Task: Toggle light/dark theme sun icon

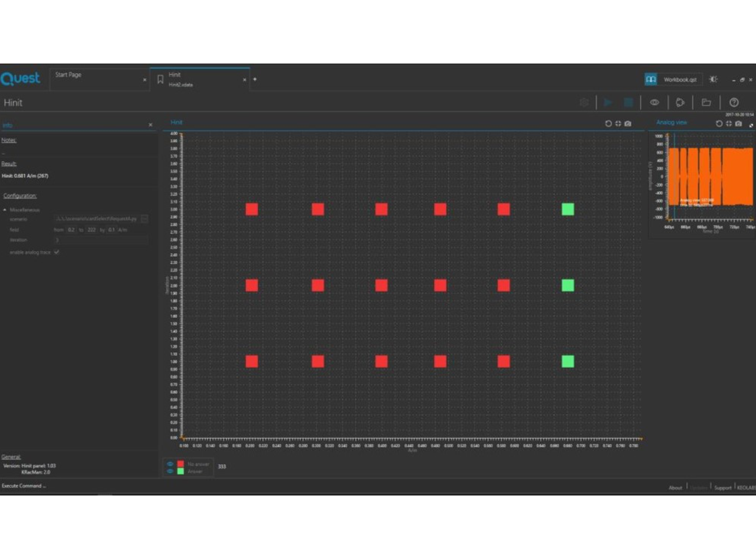Action: point(713,79)
